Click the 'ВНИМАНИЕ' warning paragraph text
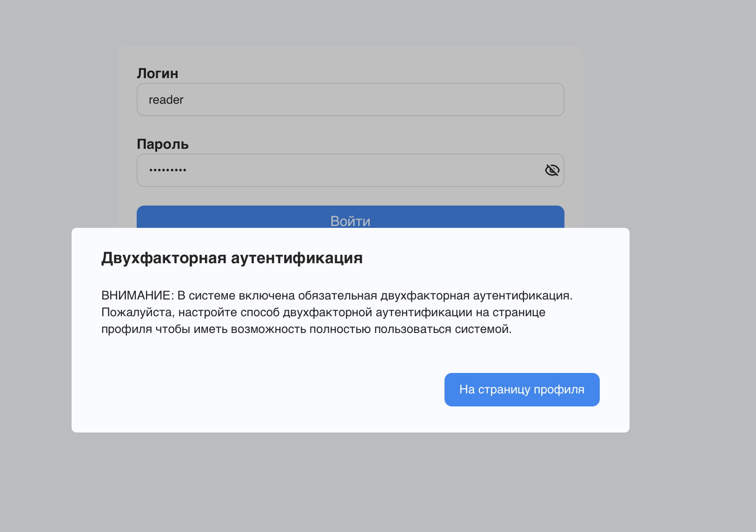The width and height of the screenshot is (756, 532). click(x=337, y=313)
